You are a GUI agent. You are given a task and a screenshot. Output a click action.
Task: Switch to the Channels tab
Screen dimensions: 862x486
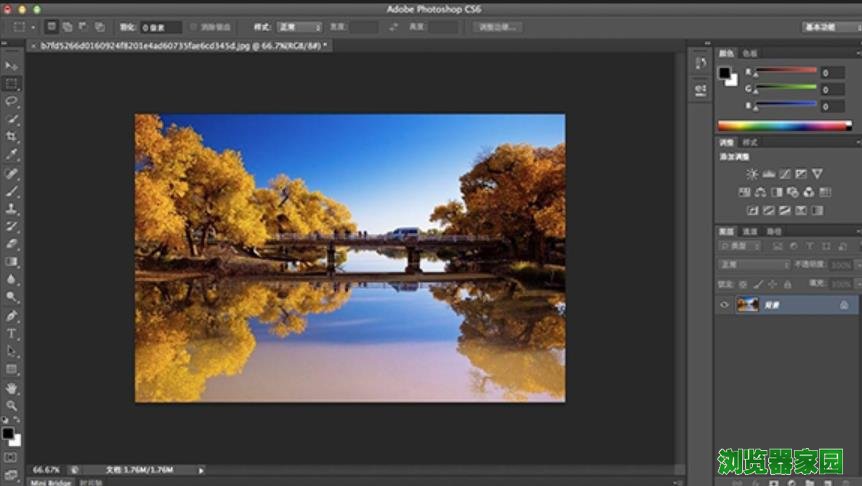[750, 231]
